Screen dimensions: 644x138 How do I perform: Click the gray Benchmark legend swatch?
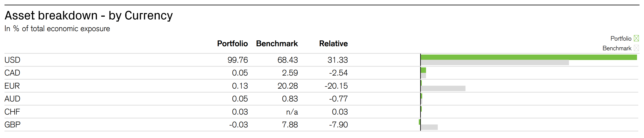coord(636,48)
